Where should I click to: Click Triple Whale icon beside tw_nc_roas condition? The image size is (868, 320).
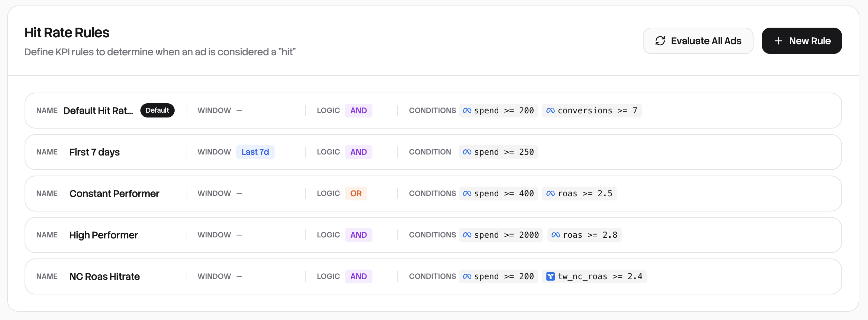pyautogui.click(x=550, y=276)
